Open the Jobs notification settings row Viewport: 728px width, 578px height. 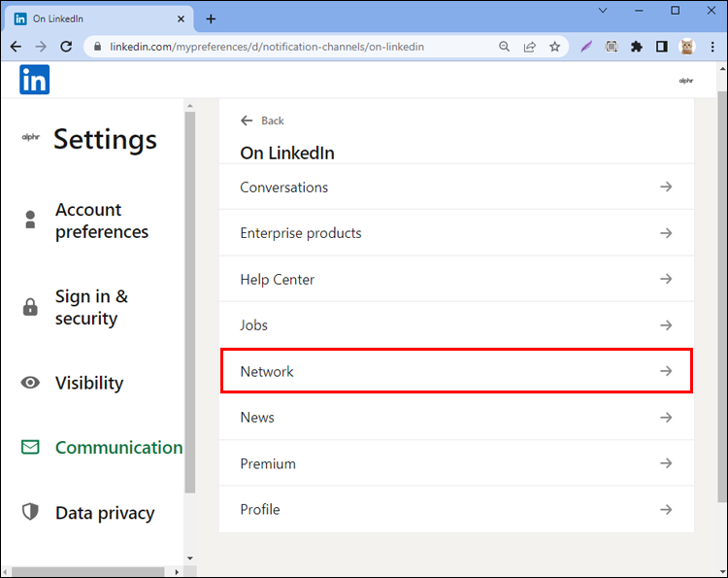[456, 325]
